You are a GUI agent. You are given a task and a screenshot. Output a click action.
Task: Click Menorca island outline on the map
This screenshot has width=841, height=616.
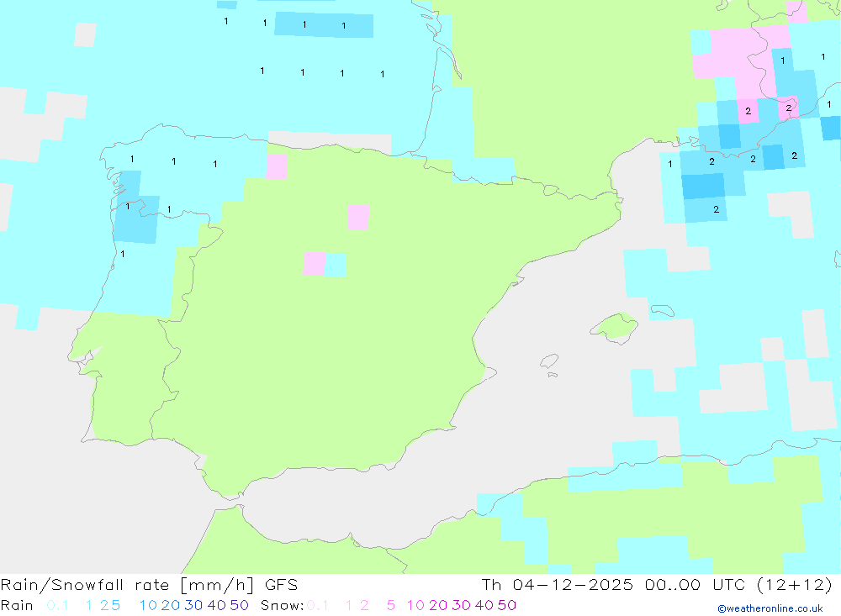click(x=663, y=310)
